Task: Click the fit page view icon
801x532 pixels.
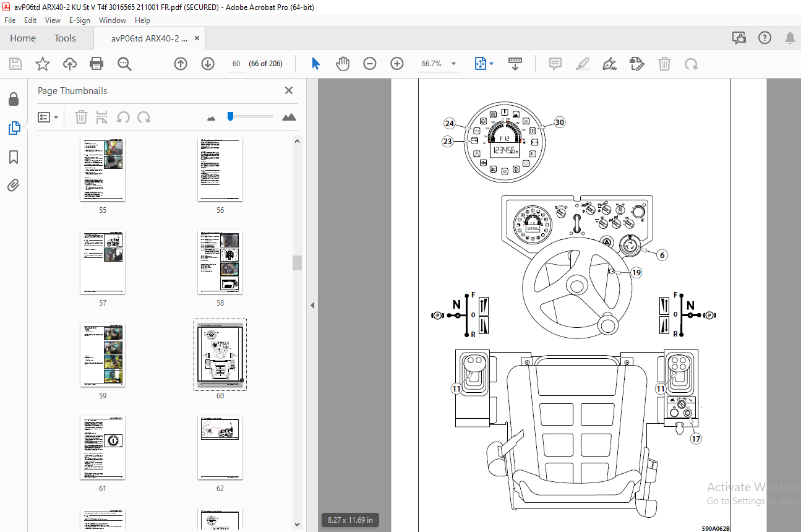Action: 481,64
